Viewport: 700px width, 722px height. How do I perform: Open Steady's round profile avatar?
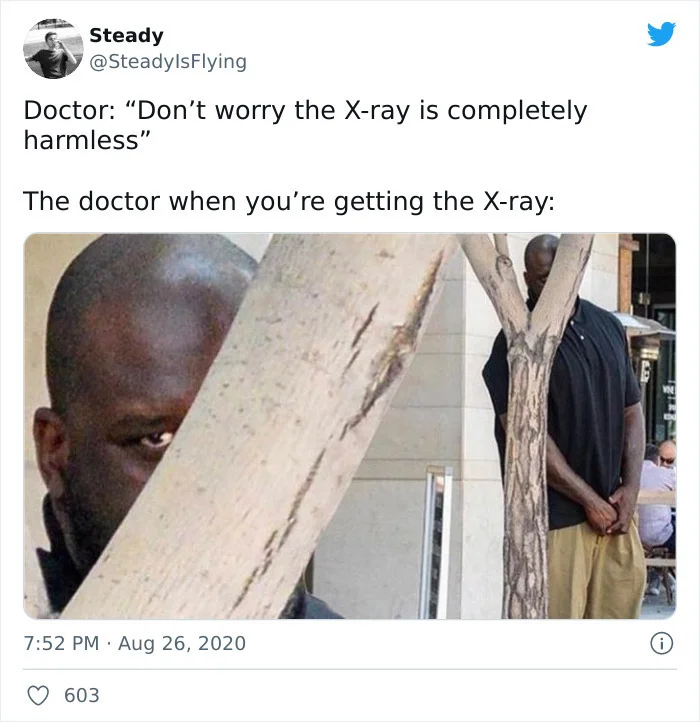click(53, 49)
